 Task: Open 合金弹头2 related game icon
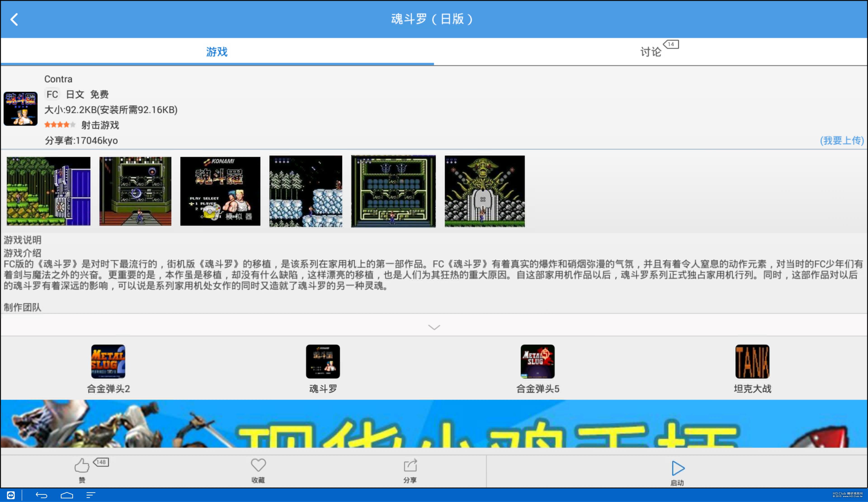tap(108, 362)
